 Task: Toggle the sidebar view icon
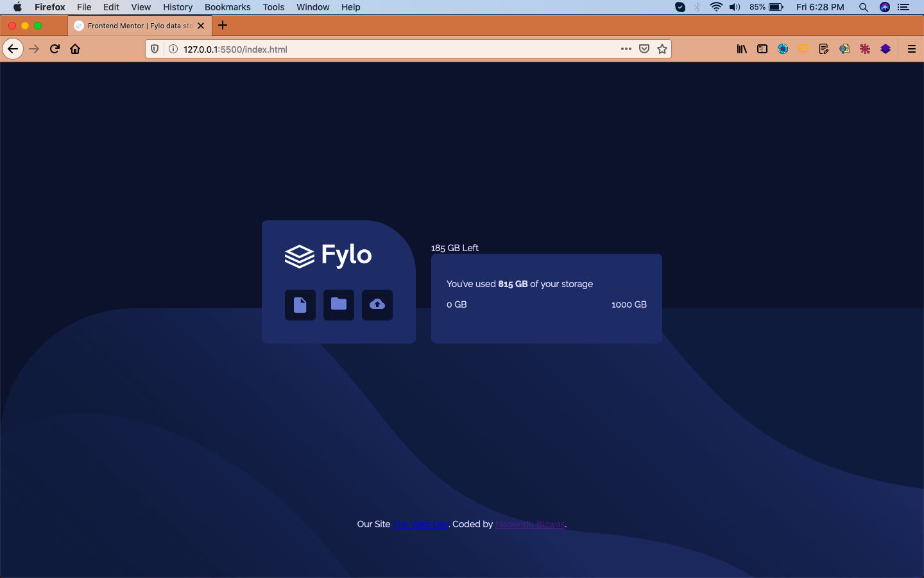point(762,49)
